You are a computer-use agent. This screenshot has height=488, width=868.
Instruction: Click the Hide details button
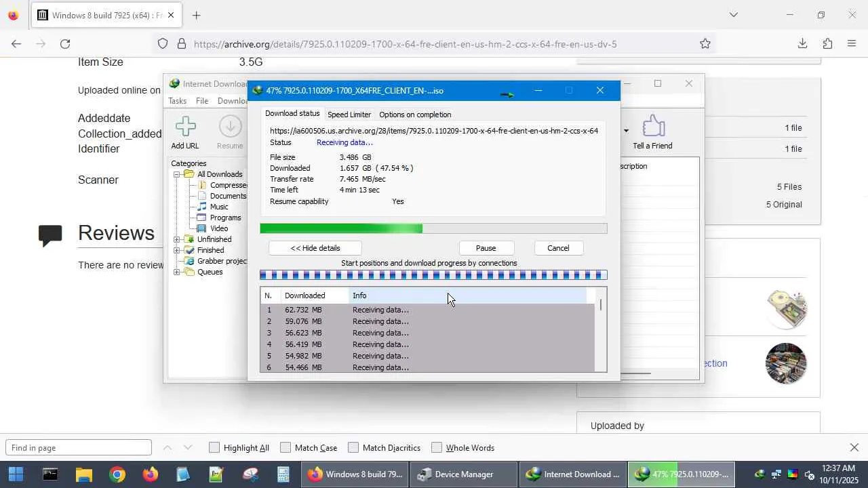click(315, 248)
